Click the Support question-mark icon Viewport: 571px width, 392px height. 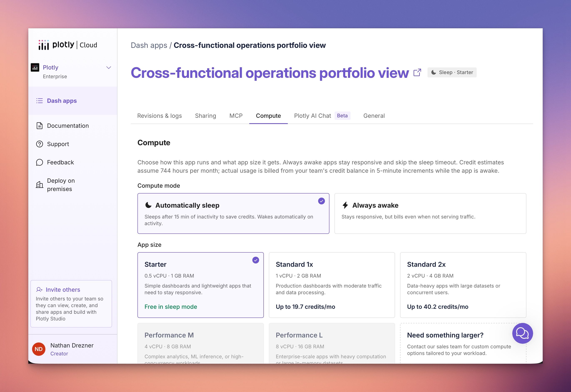coord(40,144)
